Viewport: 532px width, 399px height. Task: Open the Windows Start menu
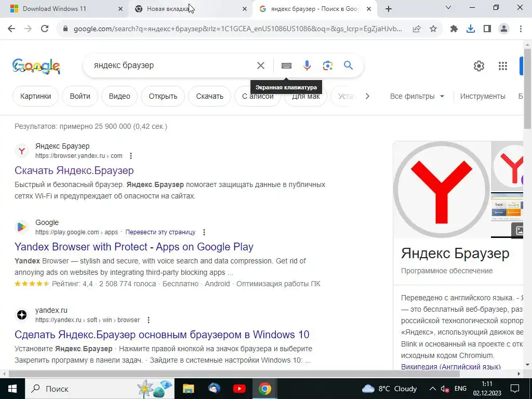click(x=12, y=389)
